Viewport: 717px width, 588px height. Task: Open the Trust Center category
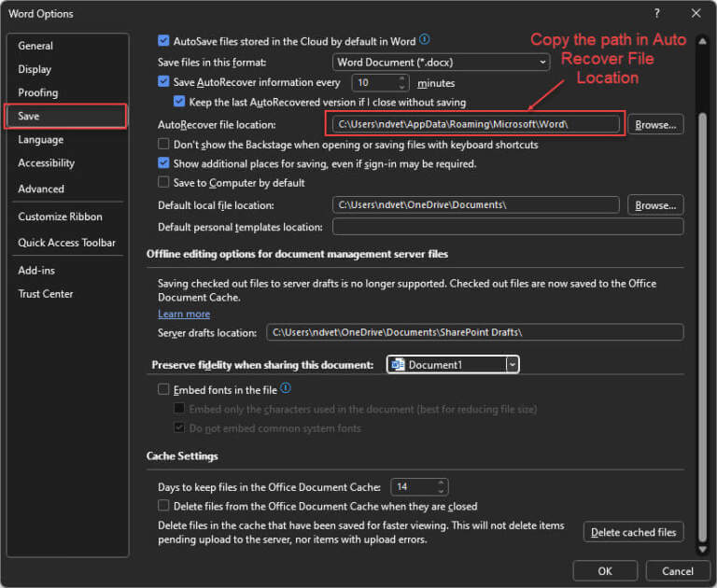click(x=46, y=294)
